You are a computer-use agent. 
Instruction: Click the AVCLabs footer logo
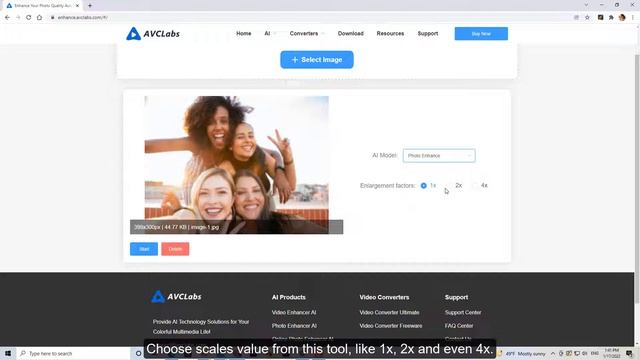point(176,297)
